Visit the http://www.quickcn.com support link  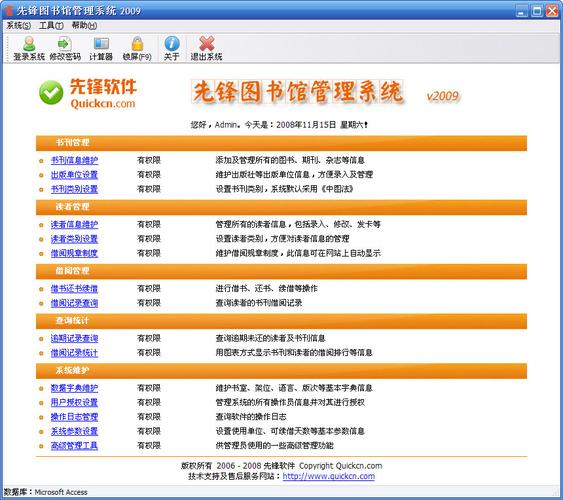(329, 476)
